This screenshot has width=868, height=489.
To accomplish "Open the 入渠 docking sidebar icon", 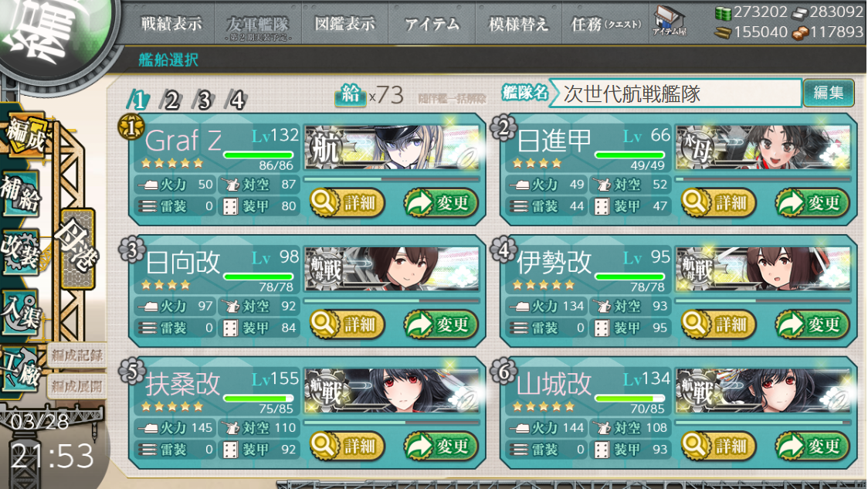I will click(21, 312).
